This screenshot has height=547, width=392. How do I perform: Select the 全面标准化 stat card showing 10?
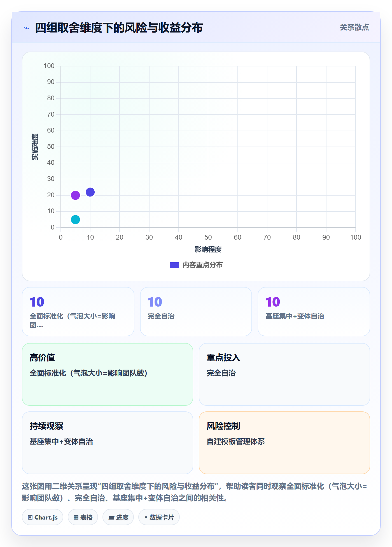click(x=78, y=311)
